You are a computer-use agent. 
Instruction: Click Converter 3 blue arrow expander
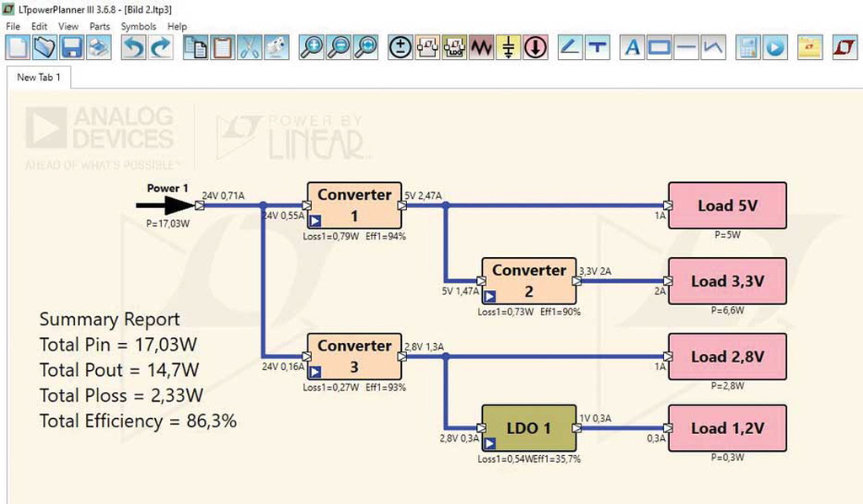click(x=314, y=372)
